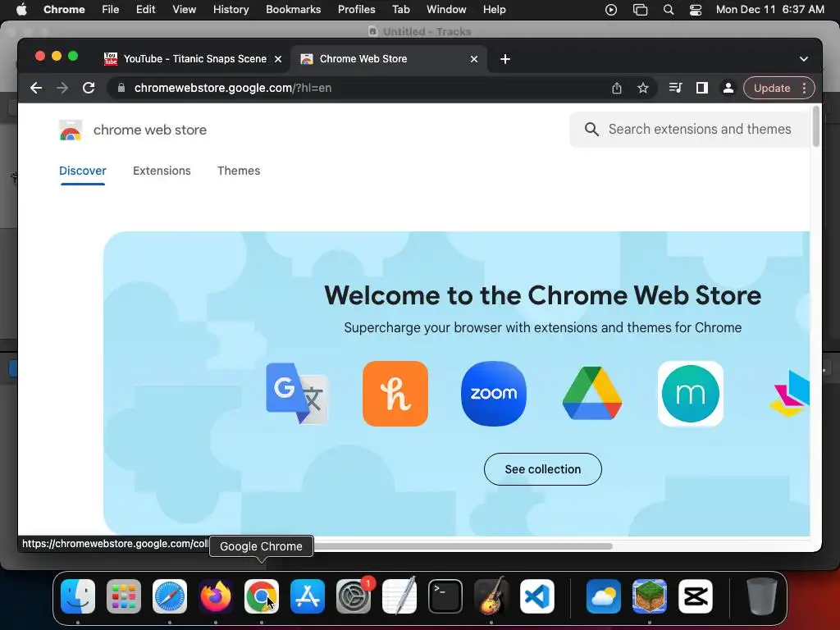Click the Zoom extension icon
Screen dimensions: 840x630
point(493,394)
